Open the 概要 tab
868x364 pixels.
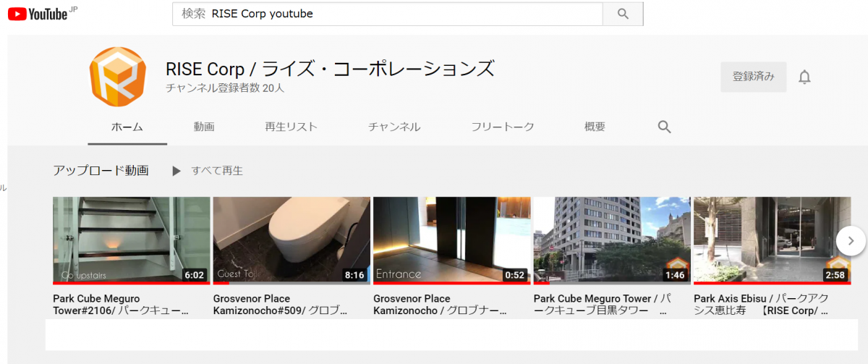click(595, 127)
